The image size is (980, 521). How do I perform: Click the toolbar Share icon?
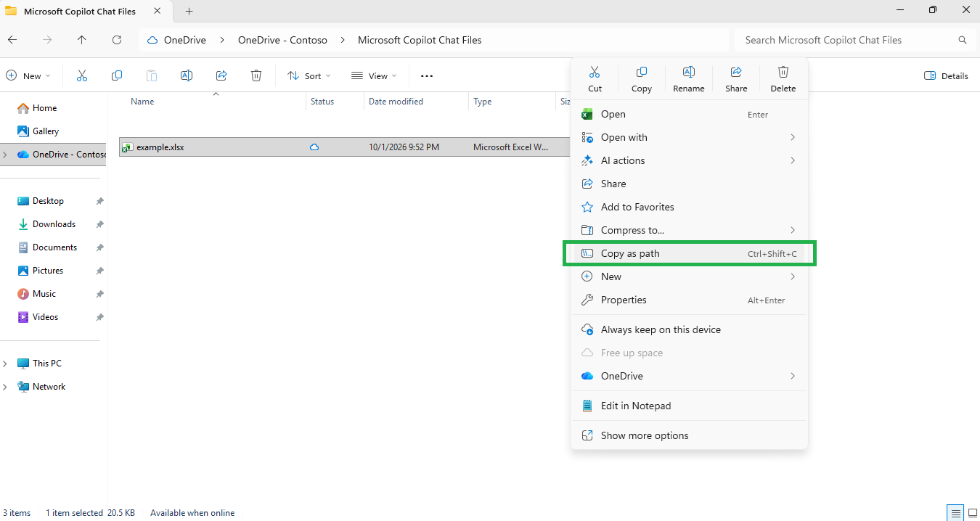click(221, 75)
